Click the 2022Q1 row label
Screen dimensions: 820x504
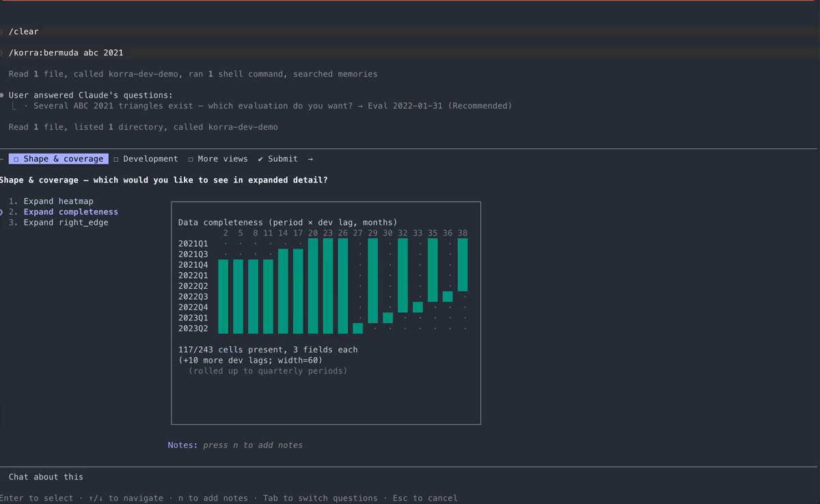click(193, 275)
